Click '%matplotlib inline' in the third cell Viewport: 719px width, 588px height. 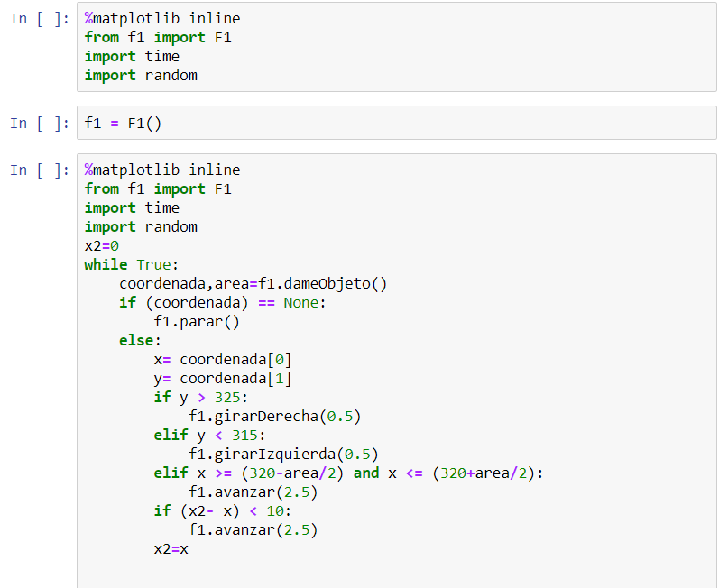point(162,170)
